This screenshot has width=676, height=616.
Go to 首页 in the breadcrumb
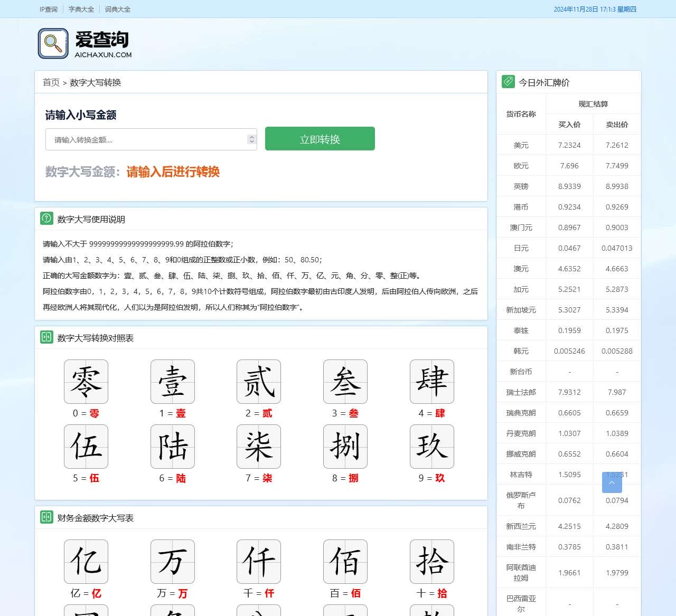tap(51, 82)
